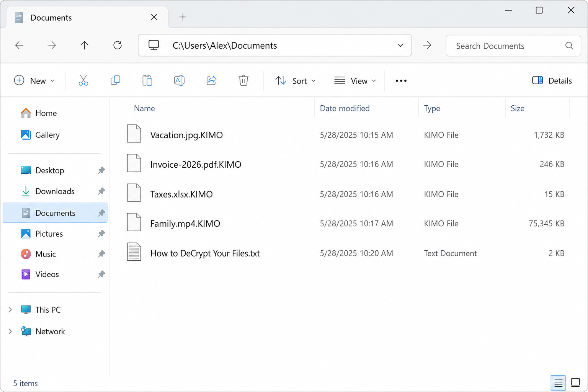Select Documents in navigation pane
The image size is (588, 392).
55,213
